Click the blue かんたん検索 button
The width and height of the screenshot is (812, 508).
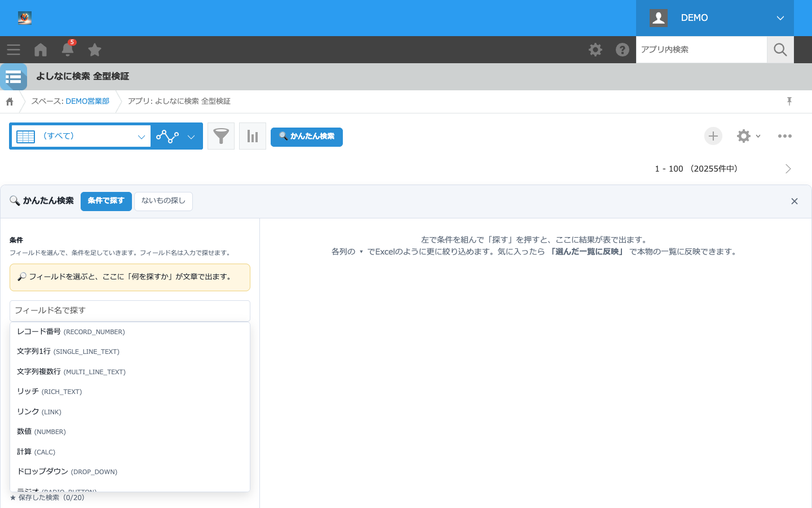tap(307, 137)
